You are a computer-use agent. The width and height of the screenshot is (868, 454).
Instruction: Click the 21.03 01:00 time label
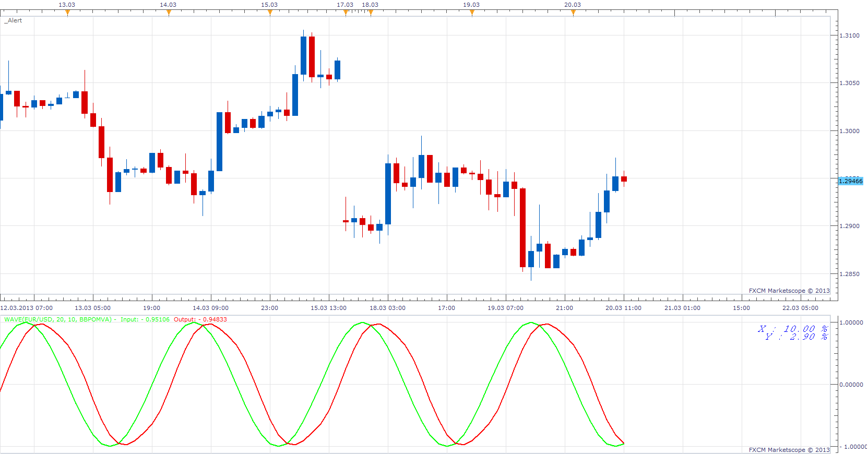tap(682, 308)
